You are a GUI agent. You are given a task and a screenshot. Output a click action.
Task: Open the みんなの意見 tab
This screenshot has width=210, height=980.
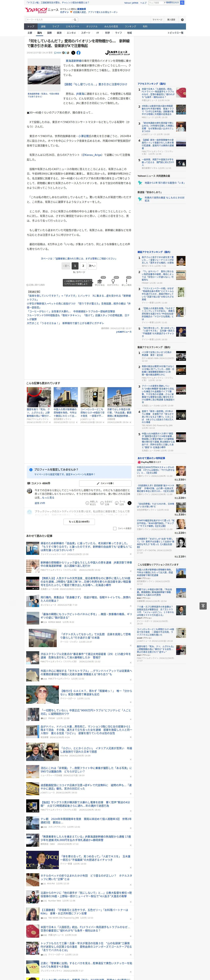[111, 27]
